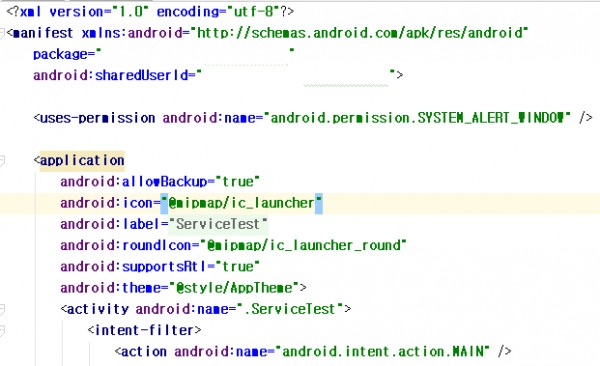Click the uses-permission tag name

click(98, 118)
